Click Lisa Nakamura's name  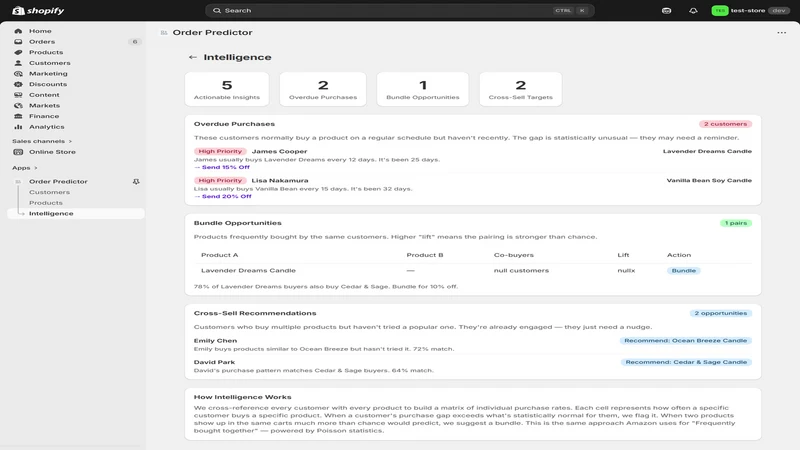coord(280,181)
